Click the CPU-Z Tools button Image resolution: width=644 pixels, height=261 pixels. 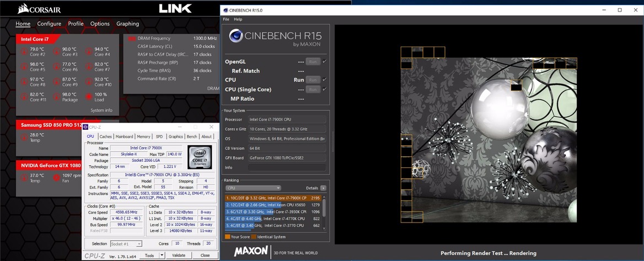point(149,255)
